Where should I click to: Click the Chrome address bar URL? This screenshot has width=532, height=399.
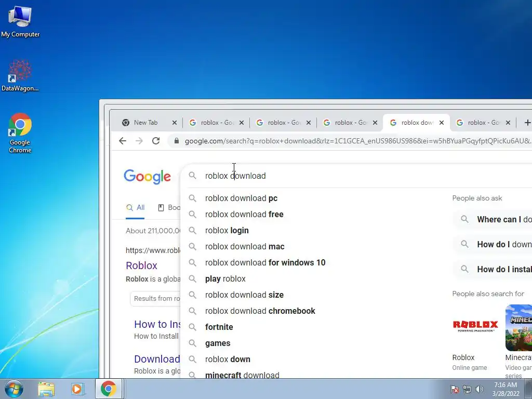click(358, 141)
